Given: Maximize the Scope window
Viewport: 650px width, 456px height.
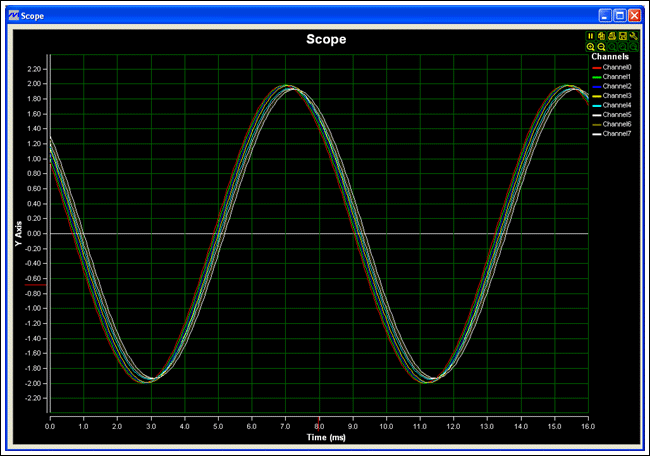Looking at the screenshot, I should [x=619, y=16].
